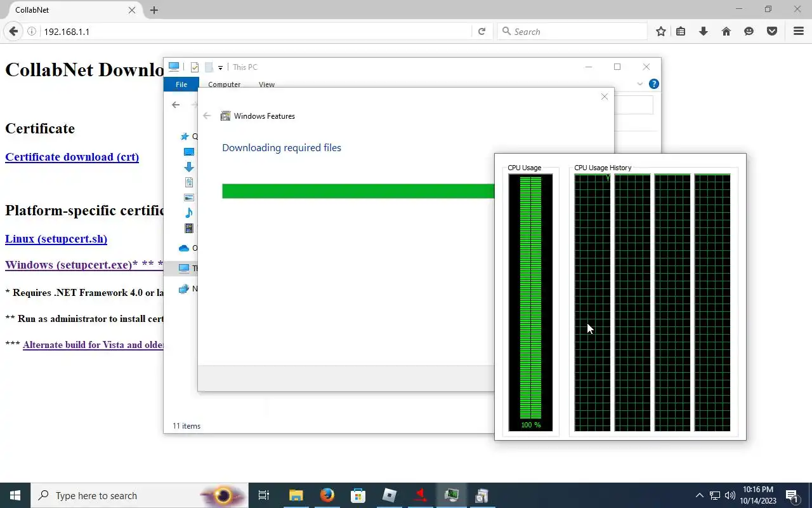
Task: Click the taskbar Type here to search box
Action: click(x=140, y=495)
